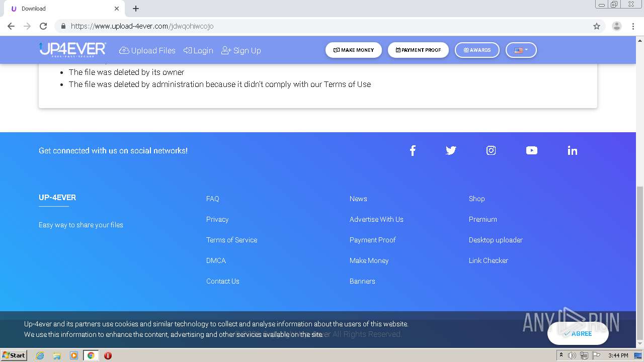The width and height of the screenshot is (644, 362).
Task: Go back using browser back arrow
Action: pos(11,26)
